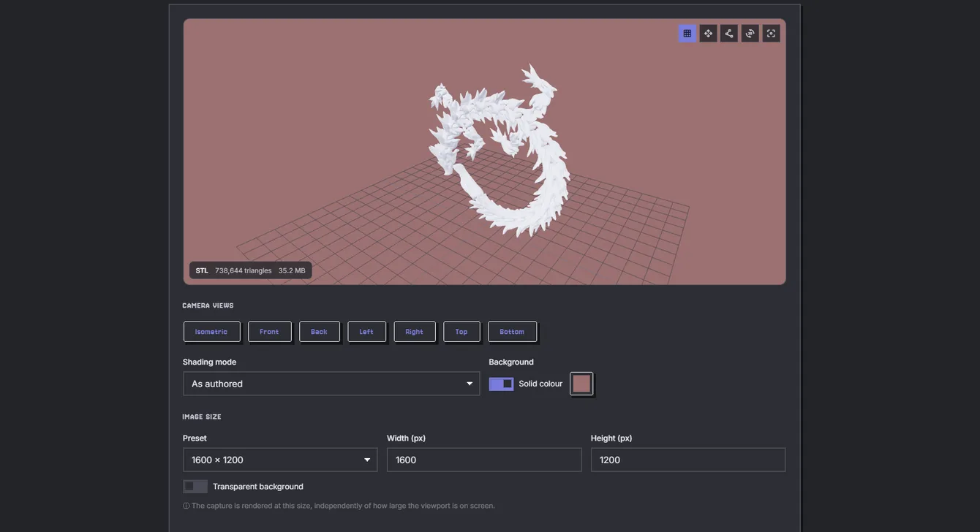Click the share-nodes icon in viewport toolbar
This screenshot has width=980, height=532.
[729, 34]
